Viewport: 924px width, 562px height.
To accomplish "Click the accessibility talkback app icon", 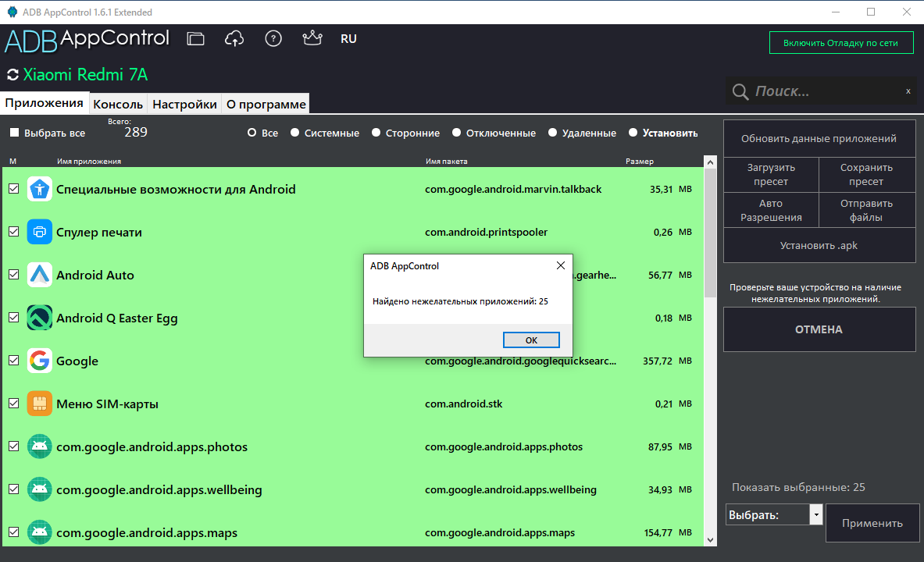I will click(x=40, y=189).
